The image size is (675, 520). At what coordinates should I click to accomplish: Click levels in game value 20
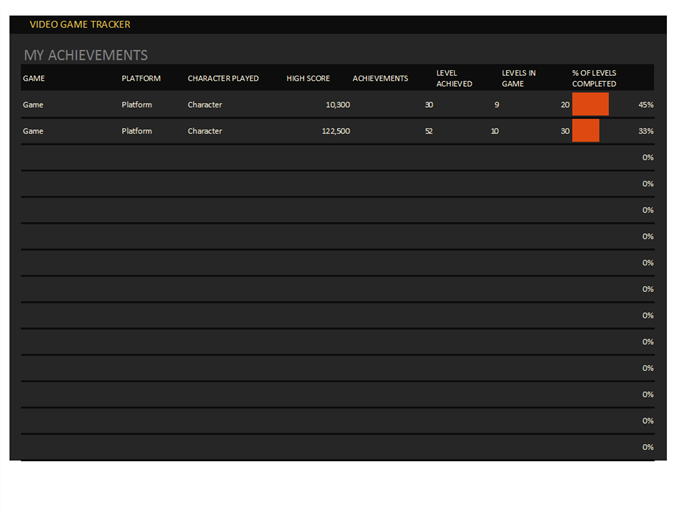coord(565,105)
